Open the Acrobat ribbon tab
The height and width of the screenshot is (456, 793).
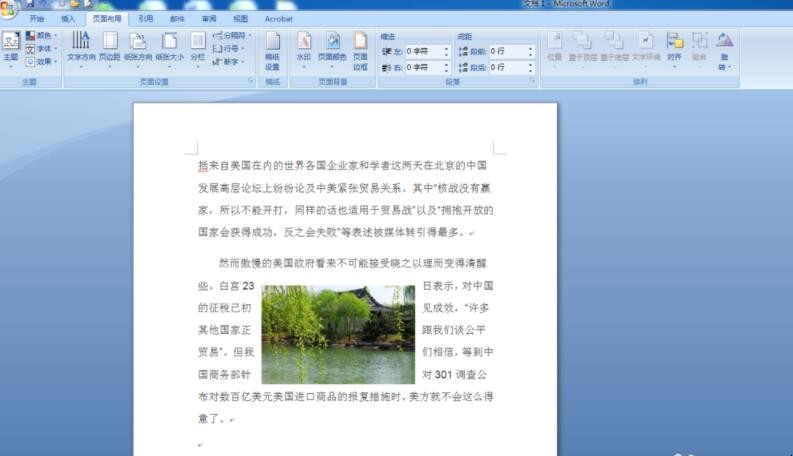pyautogui.click(x=279, y=18)
